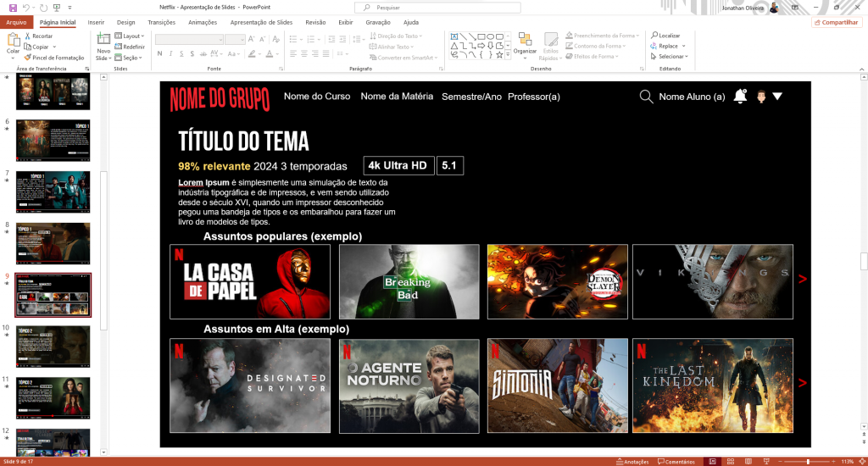
Task: Click the TÍTULO DO TEMA heading text
Action: 243,141
